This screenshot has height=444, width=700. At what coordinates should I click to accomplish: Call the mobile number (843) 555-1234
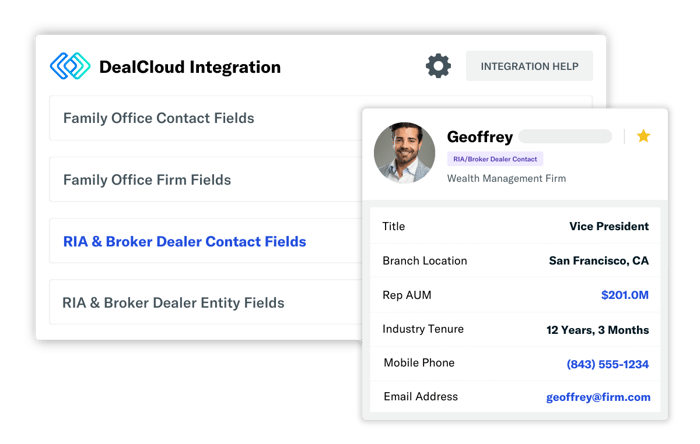(x=607, y=364)
